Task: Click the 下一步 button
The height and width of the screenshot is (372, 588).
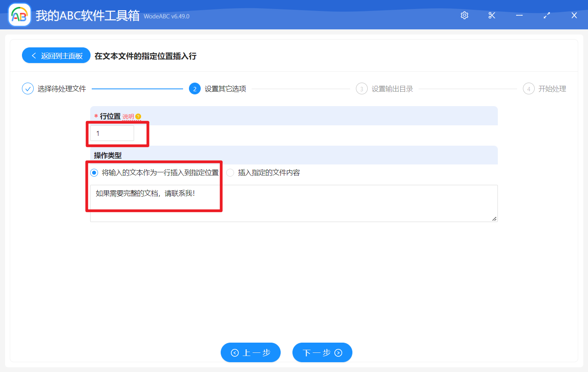Action: tap(322, 352)
